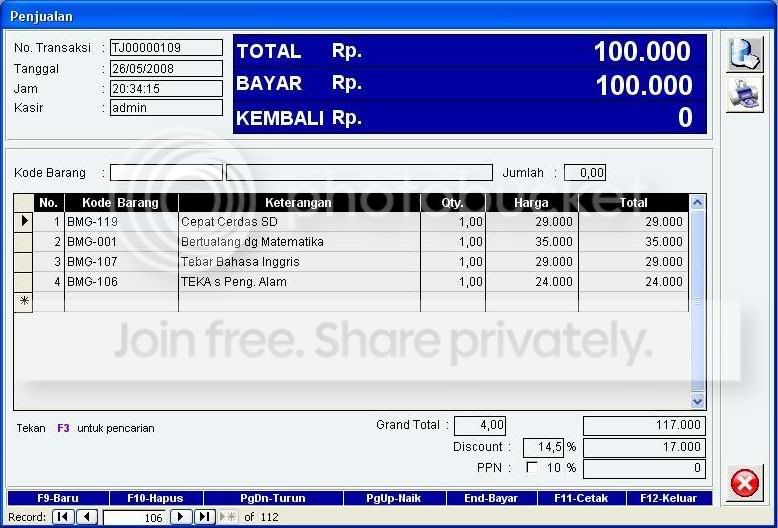Click the Grand Total amount 117.000
The width and height of the screenshot is (778, 528).
coord(644,426)
